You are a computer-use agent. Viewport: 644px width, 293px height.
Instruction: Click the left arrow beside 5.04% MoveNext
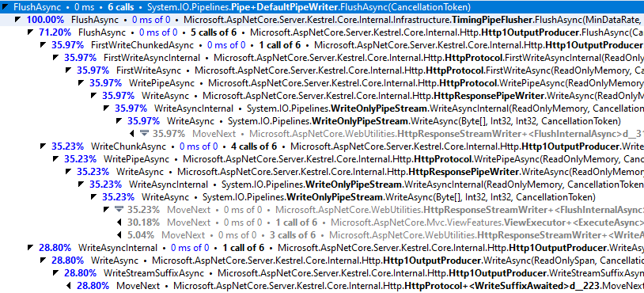[119, 235]
